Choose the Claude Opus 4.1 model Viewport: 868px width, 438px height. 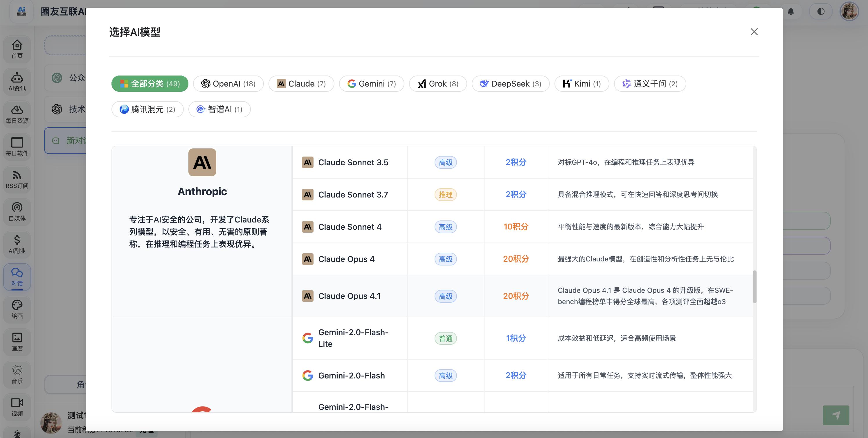pyautogui.click(x=523, y=296)
